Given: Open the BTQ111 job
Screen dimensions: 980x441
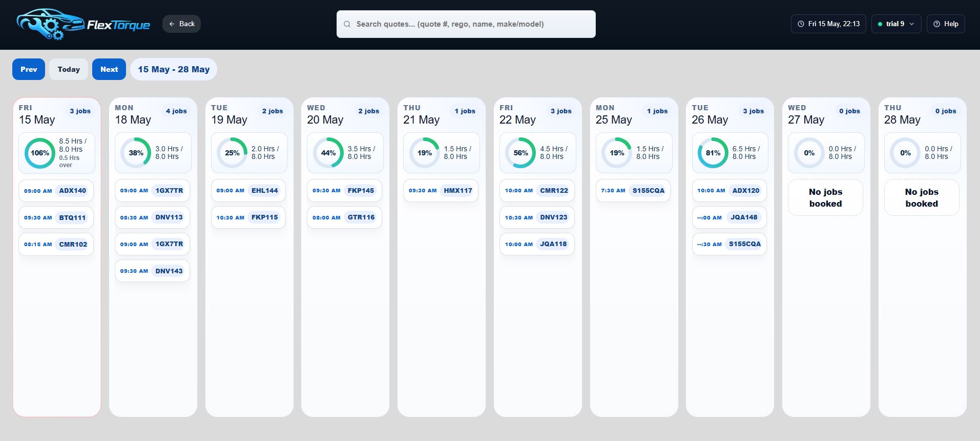Looking at the screenshot, I should [x=56, y=217].
